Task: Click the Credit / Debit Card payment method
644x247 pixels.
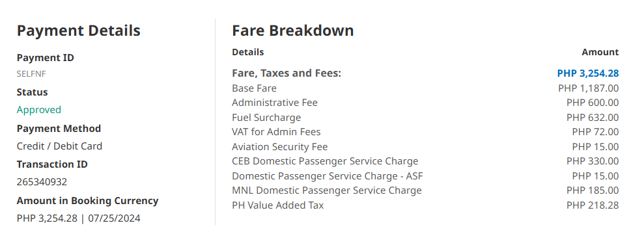Action: click(59, 146)
